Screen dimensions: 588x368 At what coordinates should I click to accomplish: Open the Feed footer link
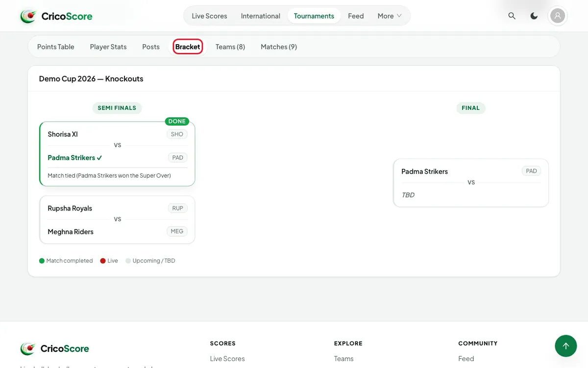click(466, 359)
